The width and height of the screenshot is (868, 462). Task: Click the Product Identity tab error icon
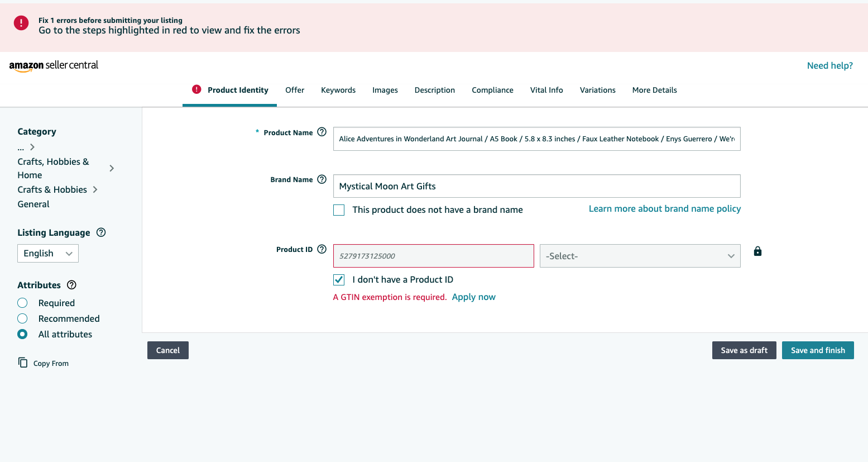point(196,89)
